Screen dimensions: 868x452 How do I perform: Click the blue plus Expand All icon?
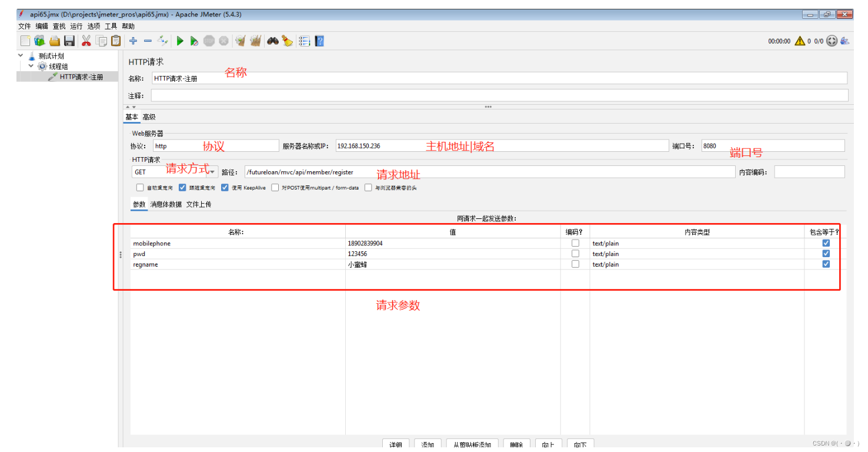tap(133, 41)
